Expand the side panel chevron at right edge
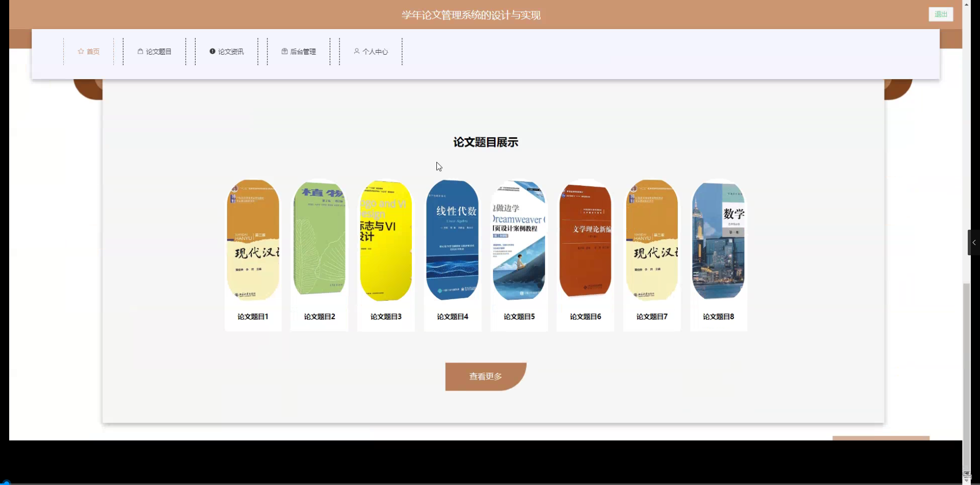The height and width of the screenshot is (485, 980). 974,243
